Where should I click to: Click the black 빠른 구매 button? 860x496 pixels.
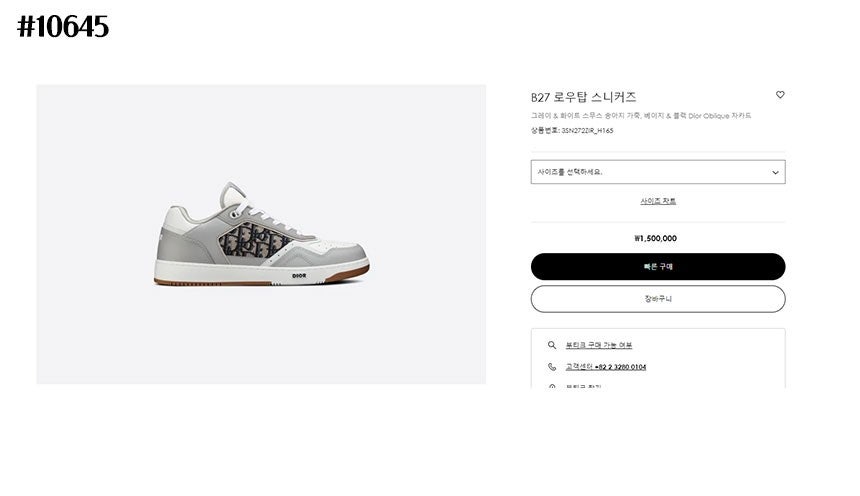[658, 267]
